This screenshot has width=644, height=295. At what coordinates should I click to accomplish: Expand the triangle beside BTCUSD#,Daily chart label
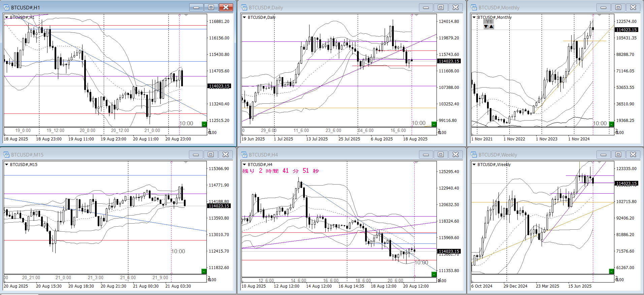point(244,17)
